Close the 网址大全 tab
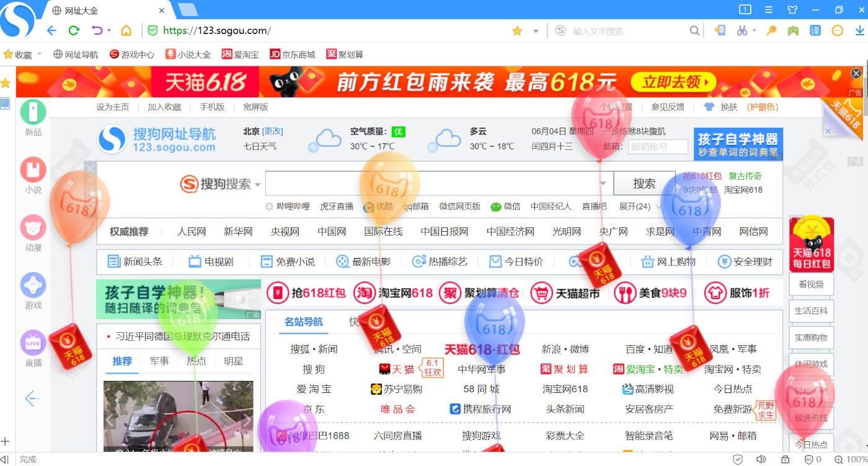 pos(162,11)
